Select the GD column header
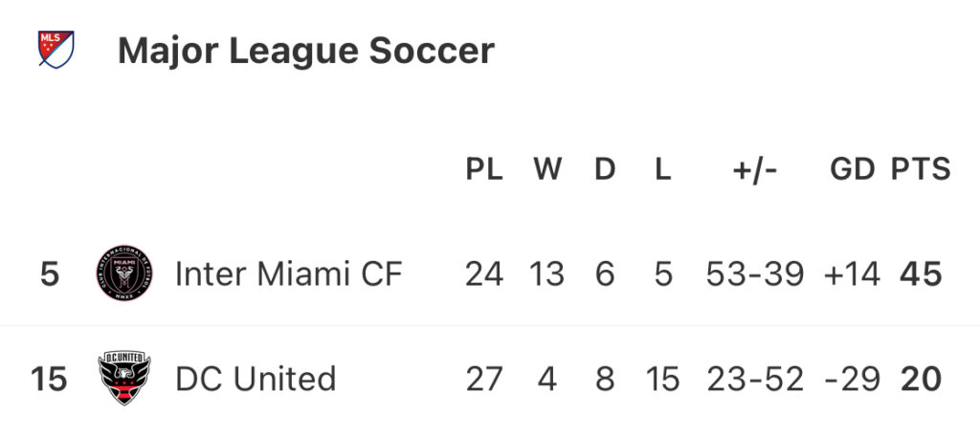Image resolution: width=980 pixels, height=436 pixels. [852, 169]
